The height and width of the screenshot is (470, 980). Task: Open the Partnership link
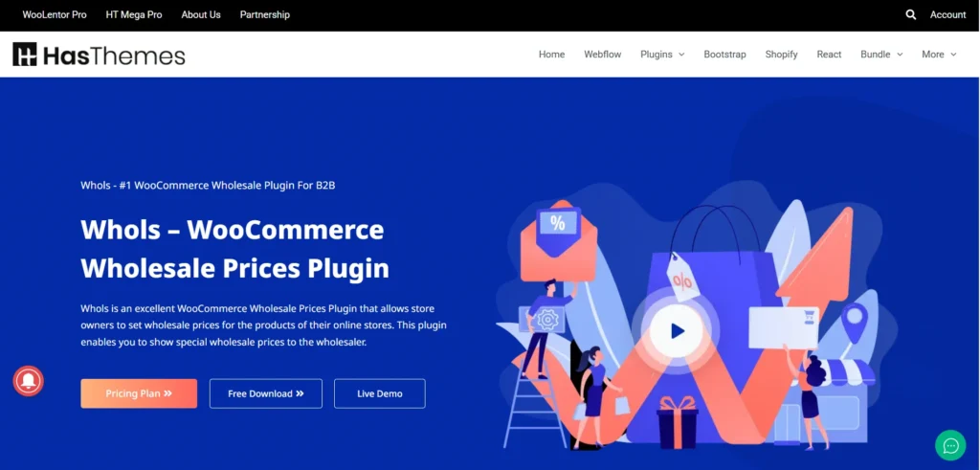click(x=264, y=14)
